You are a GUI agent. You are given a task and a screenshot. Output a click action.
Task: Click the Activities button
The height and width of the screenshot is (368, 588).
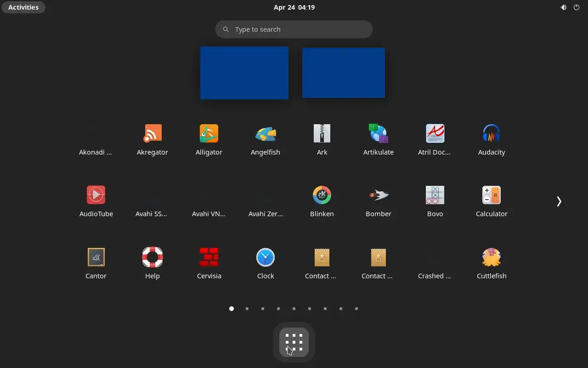click(x=23, y=7)
